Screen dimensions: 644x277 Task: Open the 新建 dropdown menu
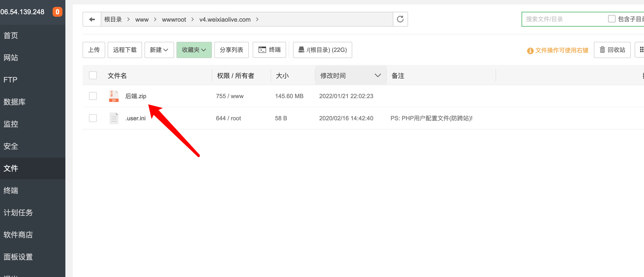(x=159, y=50)
